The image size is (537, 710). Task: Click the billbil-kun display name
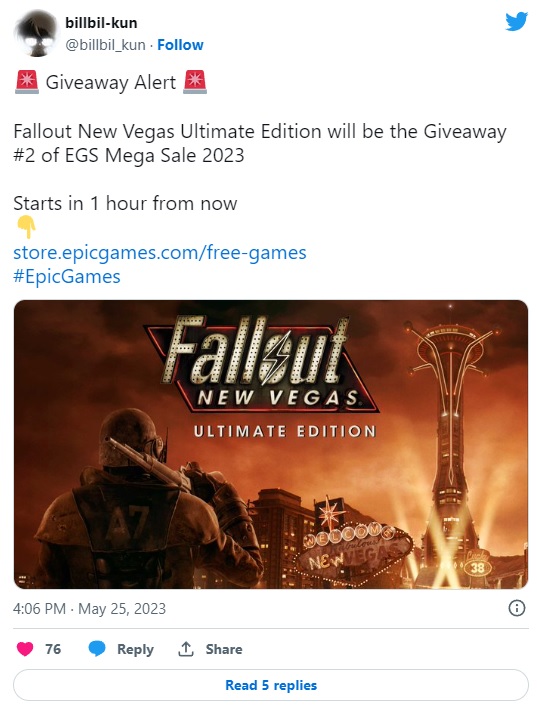coord(101,23)
